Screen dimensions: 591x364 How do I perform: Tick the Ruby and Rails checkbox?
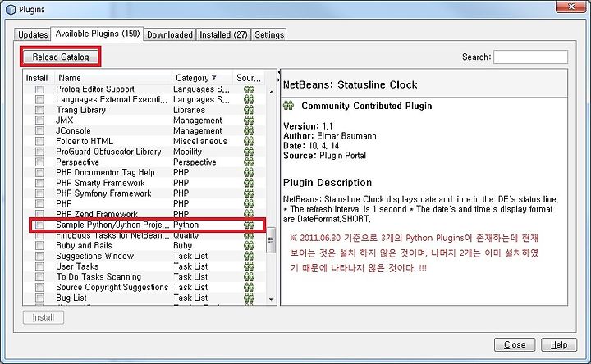point(39,245)
